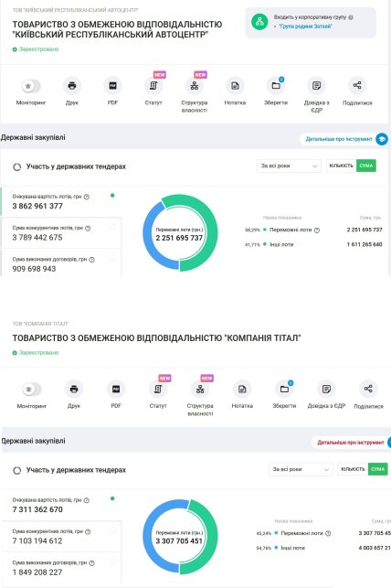Click PDF icon in the Автоцентр card
Image resolution: width=391 pixels, height=588 pixels.
tap(112, 85)
